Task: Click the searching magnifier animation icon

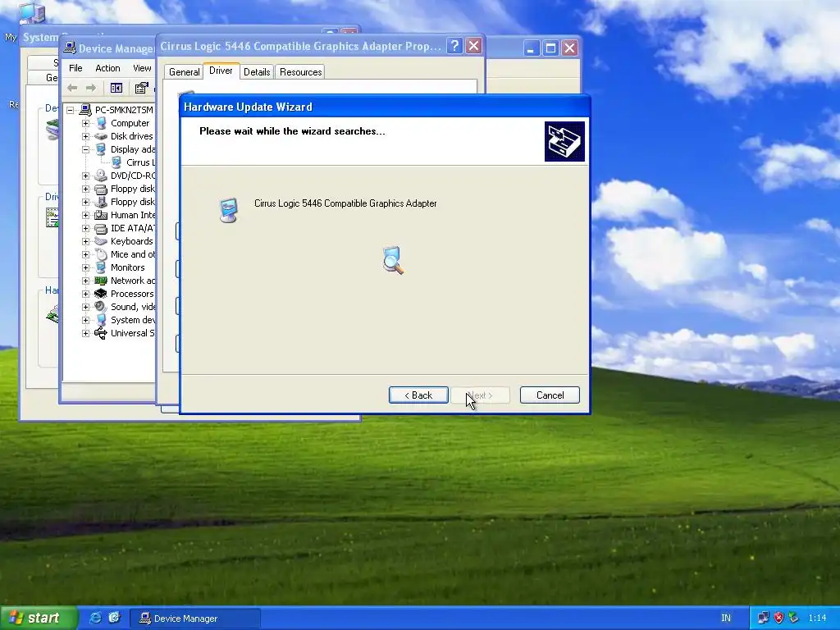Action: (393, 260)
